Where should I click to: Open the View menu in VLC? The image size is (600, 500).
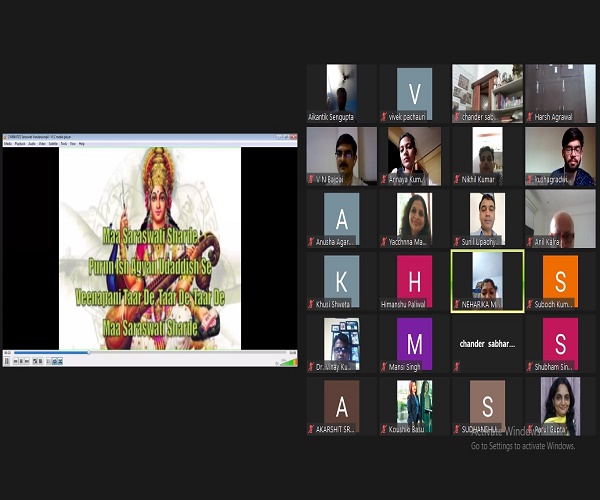(73, 144)
